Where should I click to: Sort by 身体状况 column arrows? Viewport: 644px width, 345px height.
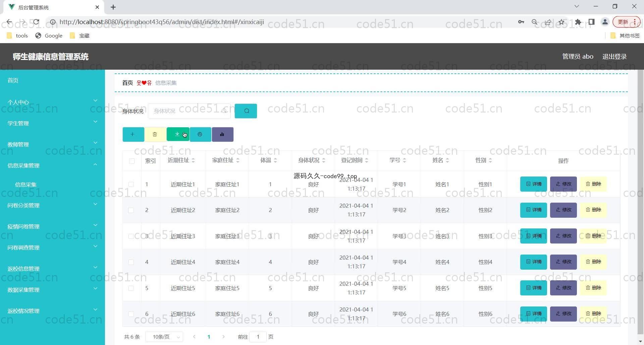[x=323, y=160]
